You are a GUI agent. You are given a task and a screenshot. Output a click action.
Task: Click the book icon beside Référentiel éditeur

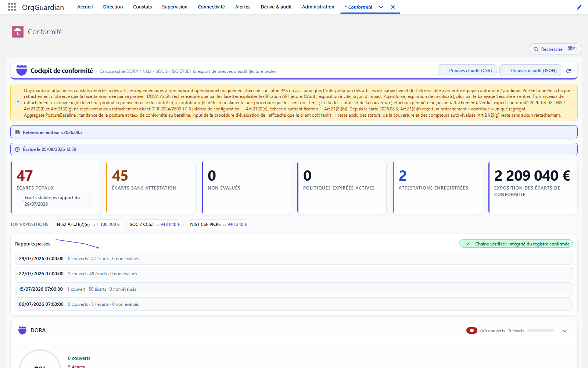point(17,132)
